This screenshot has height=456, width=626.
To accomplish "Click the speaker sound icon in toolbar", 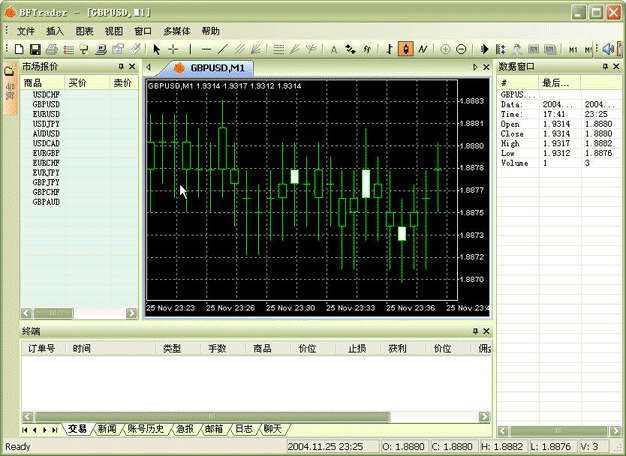I will click(x=608, y=50).
